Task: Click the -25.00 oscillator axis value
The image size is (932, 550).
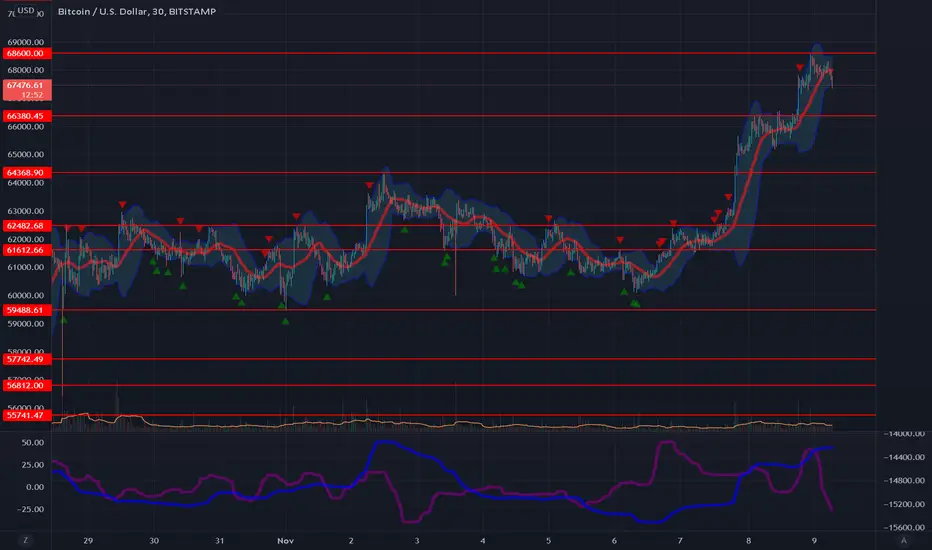Action: [30, 509]
